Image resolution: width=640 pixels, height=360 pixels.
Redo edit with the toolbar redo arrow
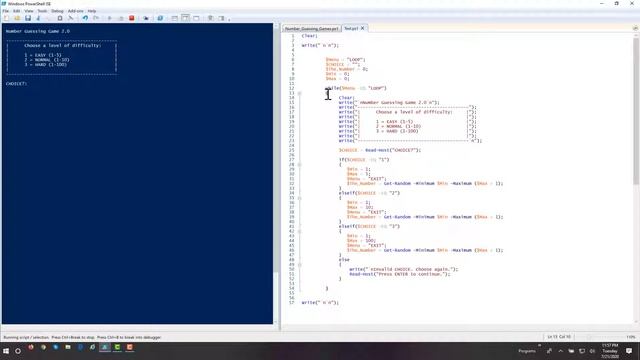pyautogui.click(x=96, y=18)
